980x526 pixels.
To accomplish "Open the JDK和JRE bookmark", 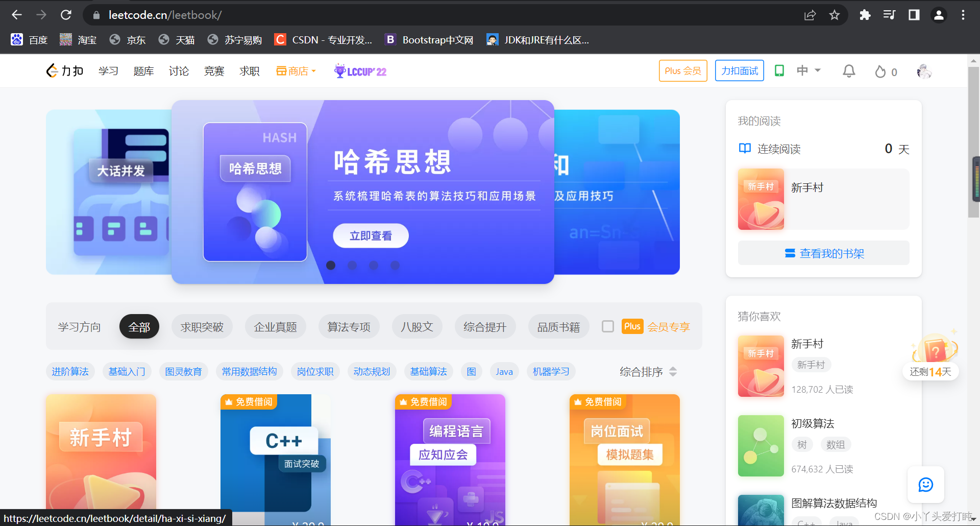I will tap(538, 40).
